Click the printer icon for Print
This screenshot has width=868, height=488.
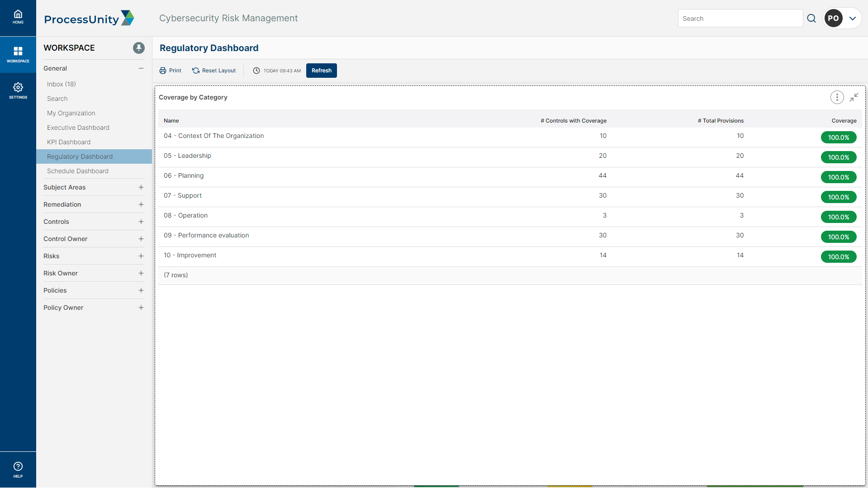pos(163,71)
